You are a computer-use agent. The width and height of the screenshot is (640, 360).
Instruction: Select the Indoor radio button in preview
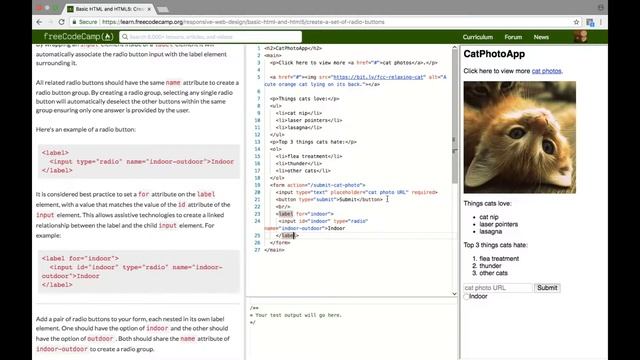coord(466,297)
